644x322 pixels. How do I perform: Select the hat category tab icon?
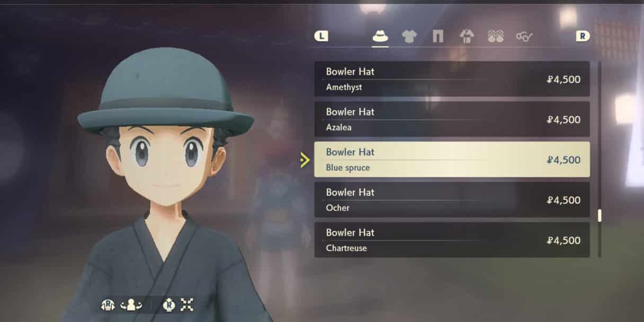(380, 36)
